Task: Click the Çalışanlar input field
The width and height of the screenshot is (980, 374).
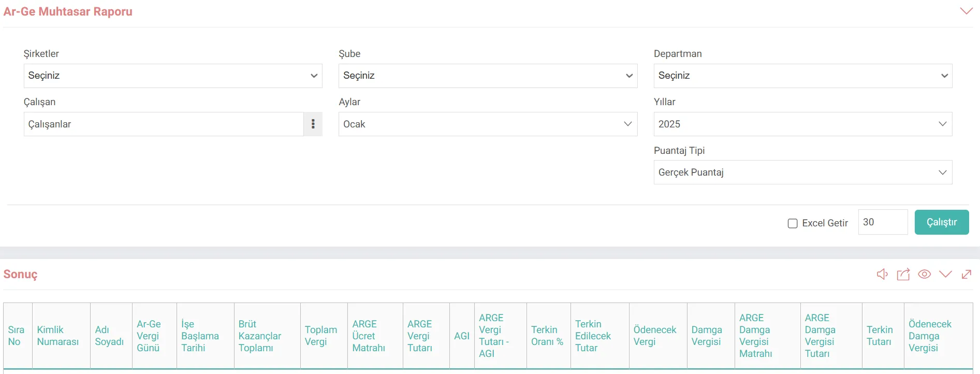Action: [164, 124]
